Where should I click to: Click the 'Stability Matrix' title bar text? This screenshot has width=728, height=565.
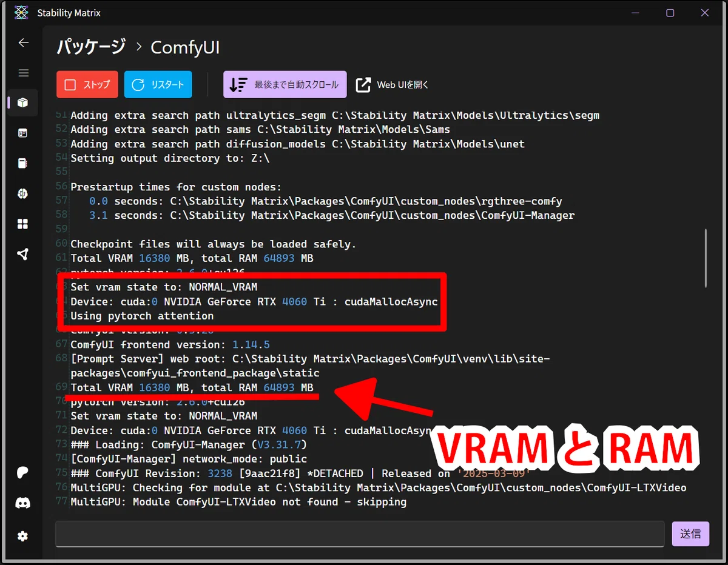(x=69, y=13)
